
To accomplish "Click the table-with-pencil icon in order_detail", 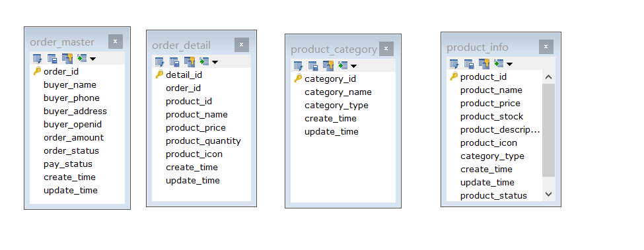I will tap(160, 62).
